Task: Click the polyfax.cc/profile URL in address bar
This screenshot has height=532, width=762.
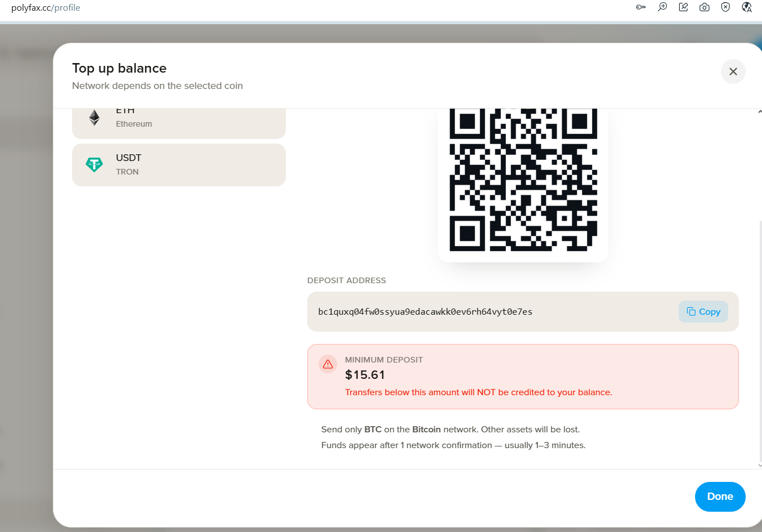Action: coord(46,8)
